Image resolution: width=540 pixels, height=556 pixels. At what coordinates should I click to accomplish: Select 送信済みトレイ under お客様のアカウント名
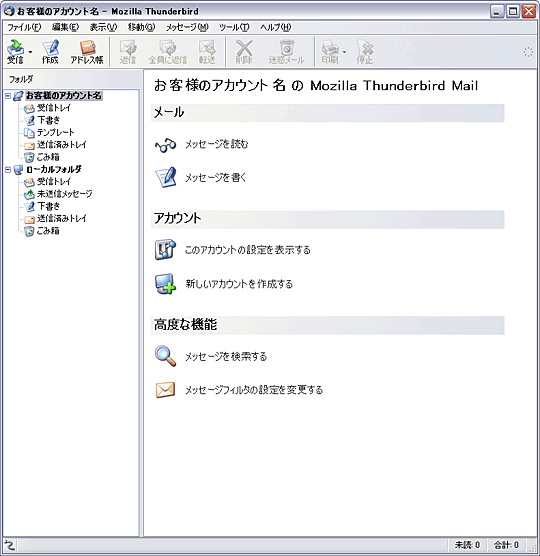[62, 145]
